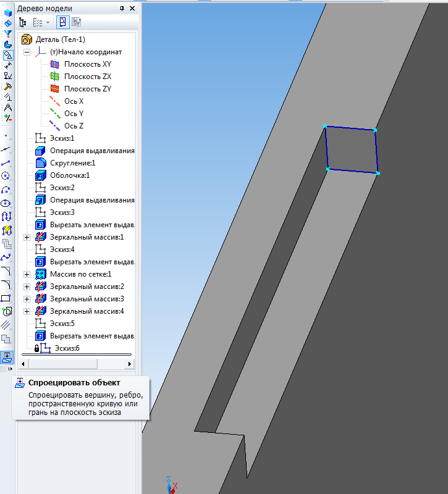Open the dimensions toolbar icon

tap(7, 65)
